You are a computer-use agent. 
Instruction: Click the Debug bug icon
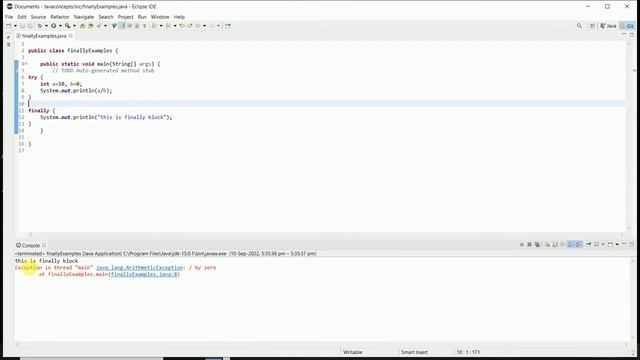(40, 26)
